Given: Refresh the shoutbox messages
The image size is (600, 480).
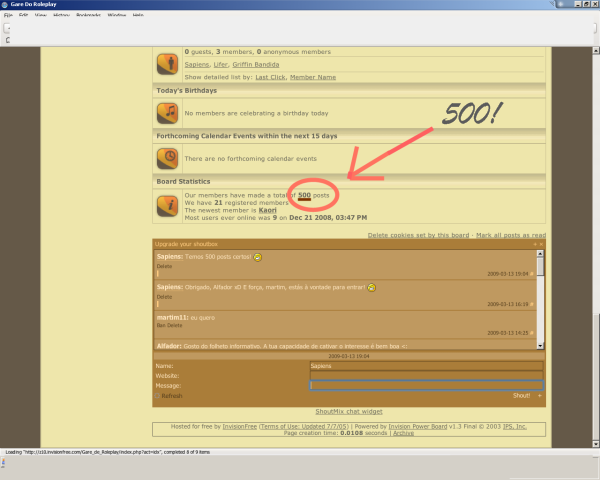Looking at the screenshot, I should [172, 395].
